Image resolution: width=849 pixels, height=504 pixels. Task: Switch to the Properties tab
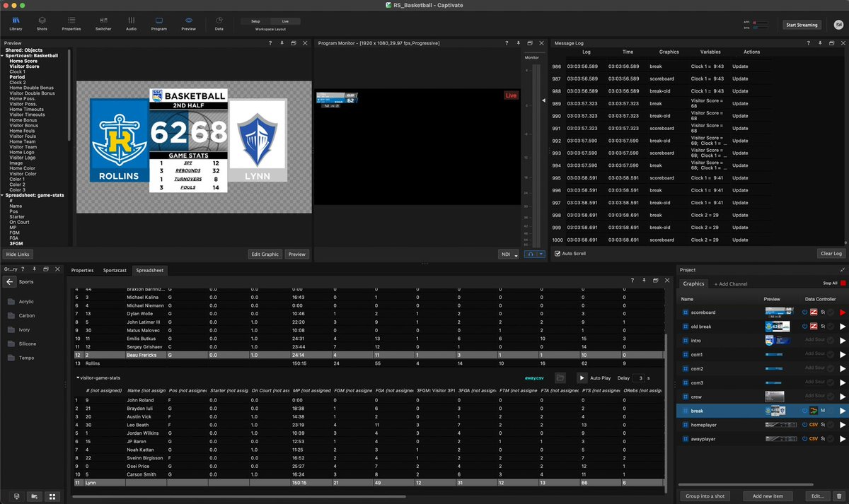(x=82, y=270)
